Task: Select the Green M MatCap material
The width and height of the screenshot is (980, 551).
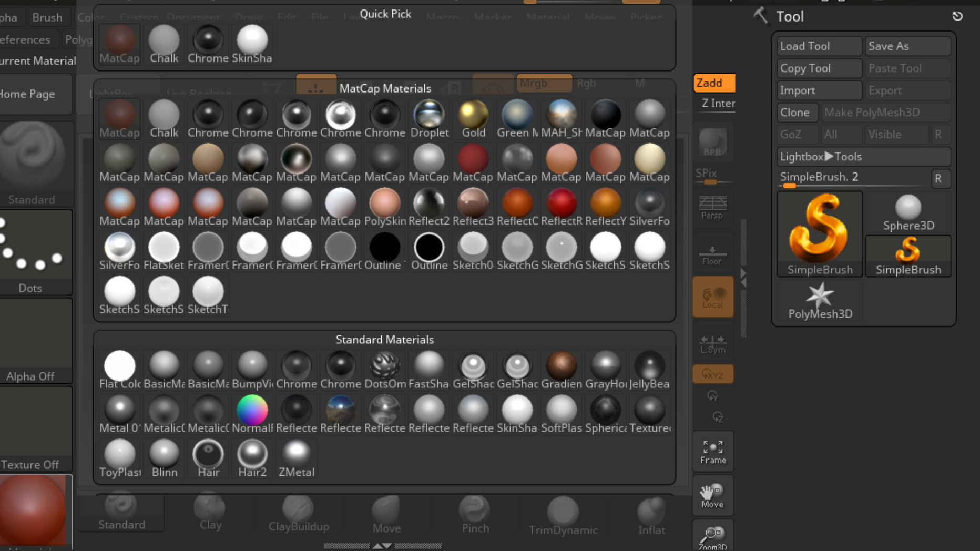Action: click(517, 119)
